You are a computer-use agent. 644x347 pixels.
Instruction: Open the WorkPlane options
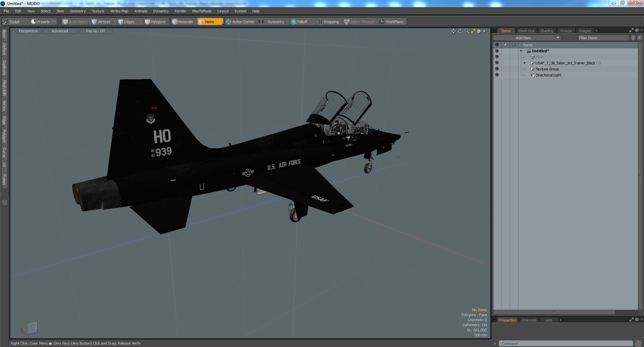point(392,22)
